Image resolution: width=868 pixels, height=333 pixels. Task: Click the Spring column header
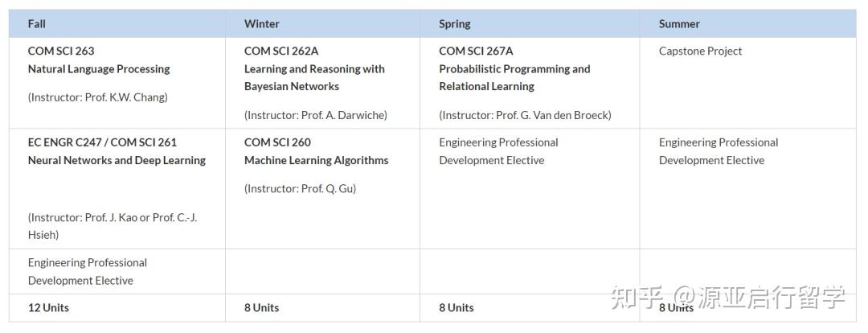pos(455,24)
